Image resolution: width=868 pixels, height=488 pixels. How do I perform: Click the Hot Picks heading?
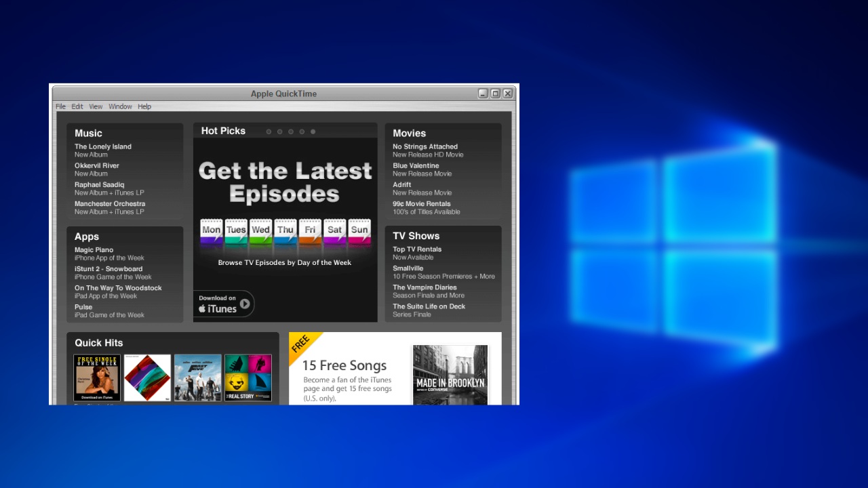[x=223, y=131]
